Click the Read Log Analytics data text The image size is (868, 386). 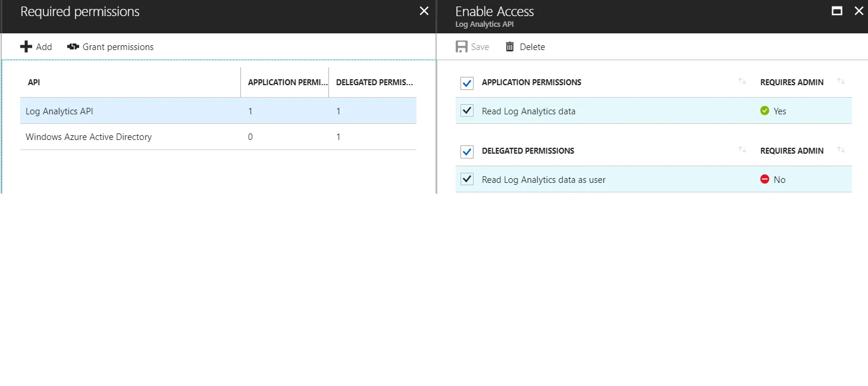coord(528,111)
